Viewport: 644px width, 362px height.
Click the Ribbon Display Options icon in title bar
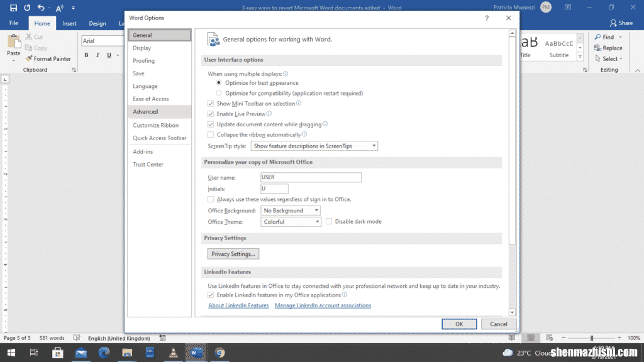click(x=568, y=8)
